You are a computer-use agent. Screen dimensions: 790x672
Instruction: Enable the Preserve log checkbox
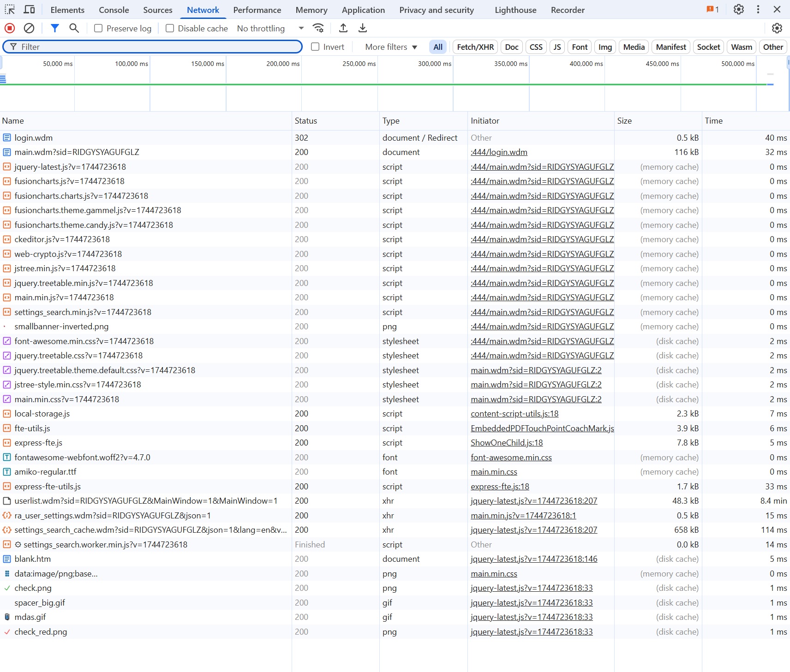tap(98, 29)
